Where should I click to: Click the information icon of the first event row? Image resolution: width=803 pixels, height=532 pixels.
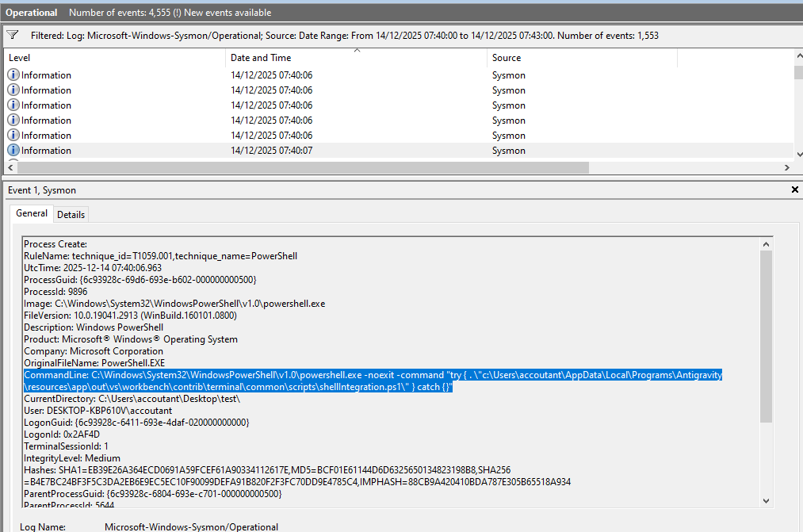13,75
